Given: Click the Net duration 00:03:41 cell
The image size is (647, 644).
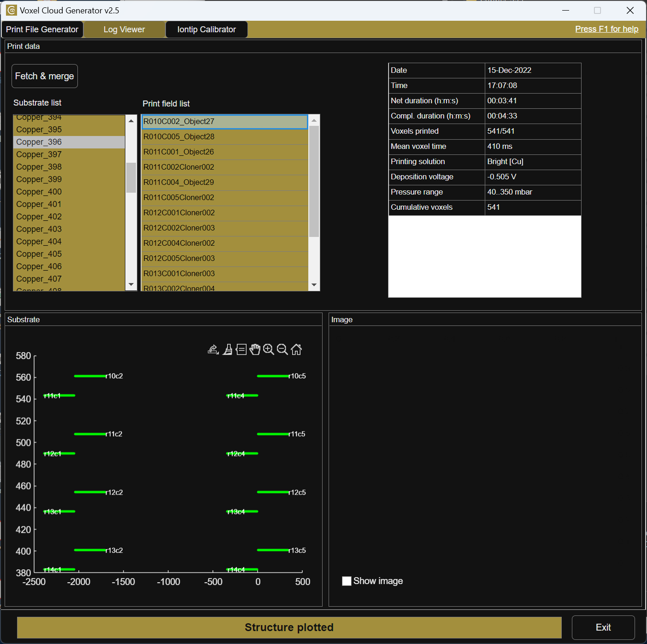Looking at the screenshot, I should click(x=533, y=101).
